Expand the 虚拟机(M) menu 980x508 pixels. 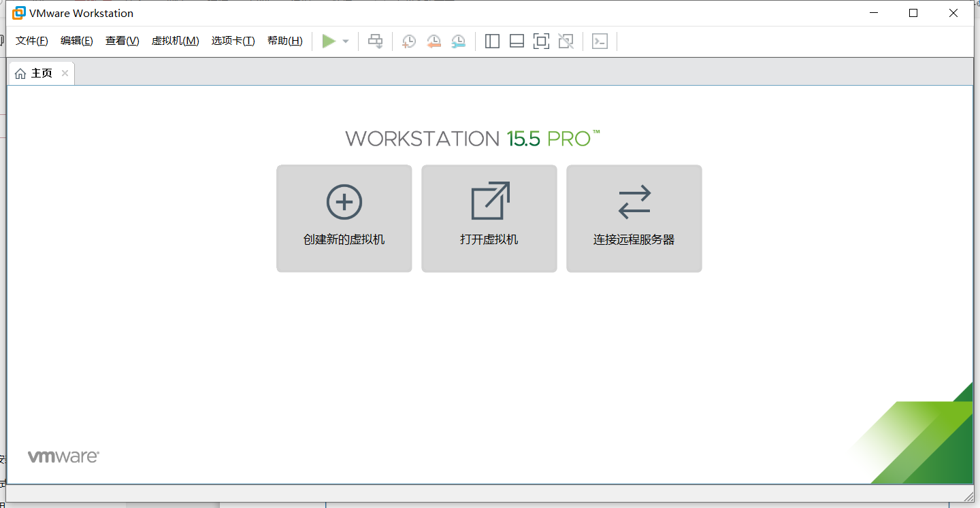[175, 41]
